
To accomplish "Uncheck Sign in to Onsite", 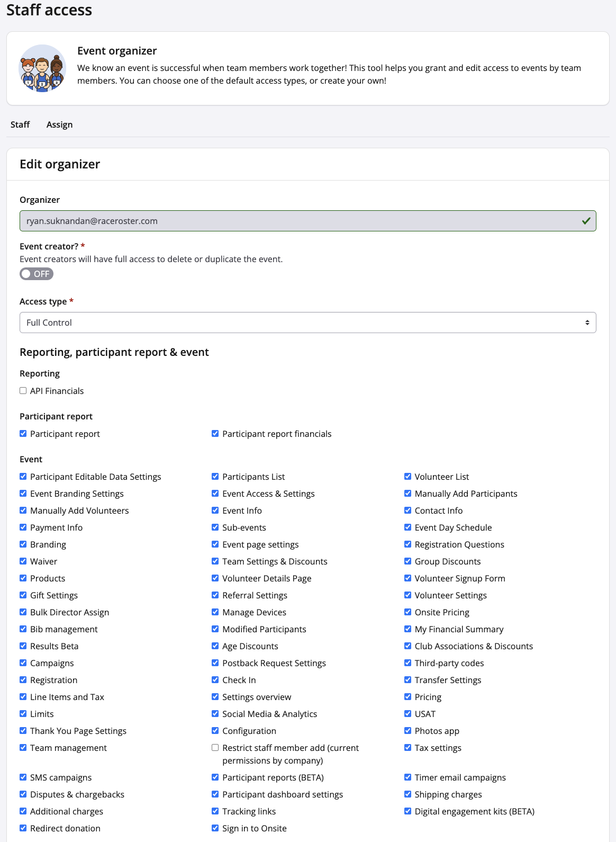I will click(215, 828).
